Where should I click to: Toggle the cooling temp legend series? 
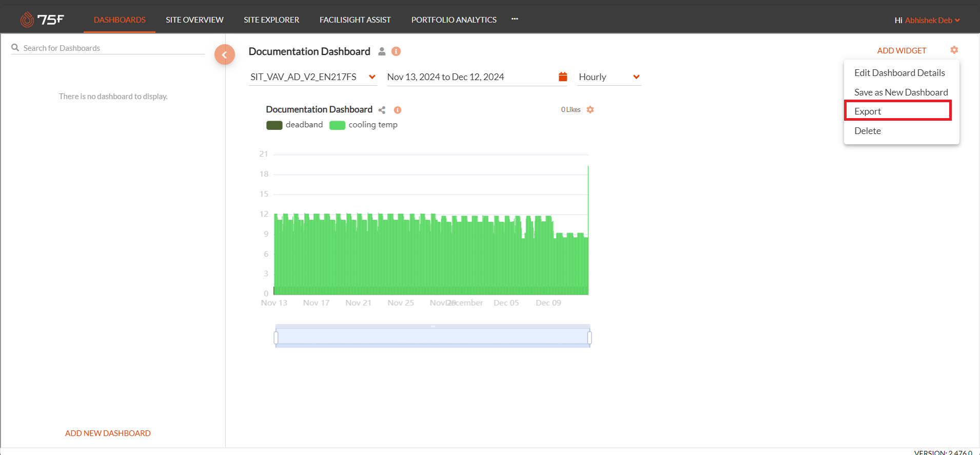click(363, 125)
